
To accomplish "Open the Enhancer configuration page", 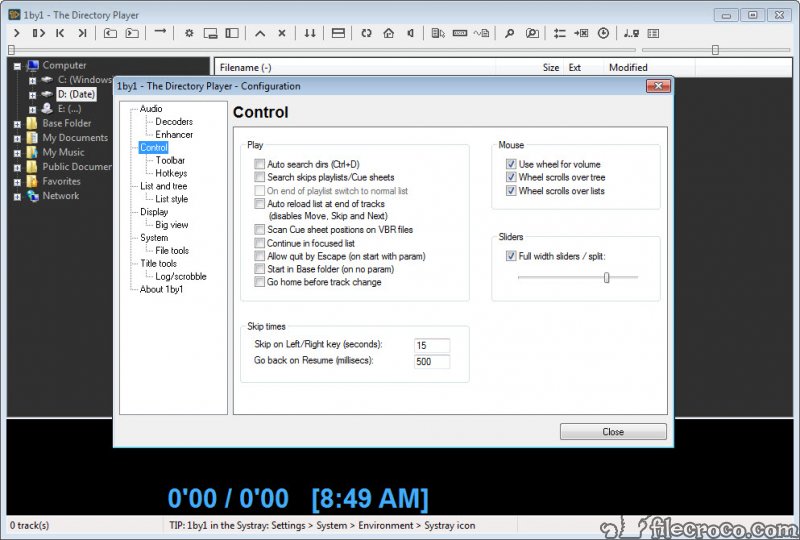I will [174, 134].
